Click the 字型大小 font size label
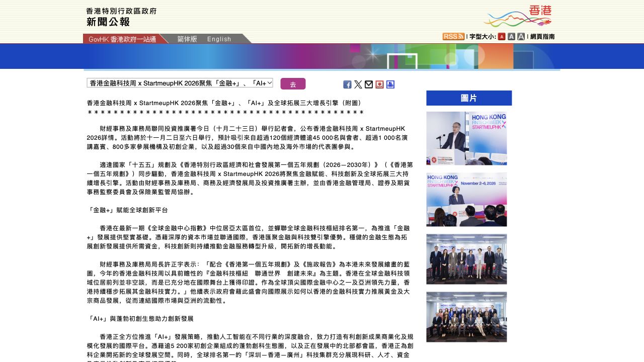This screenshot has height=362, width=644. click(482, 37)
